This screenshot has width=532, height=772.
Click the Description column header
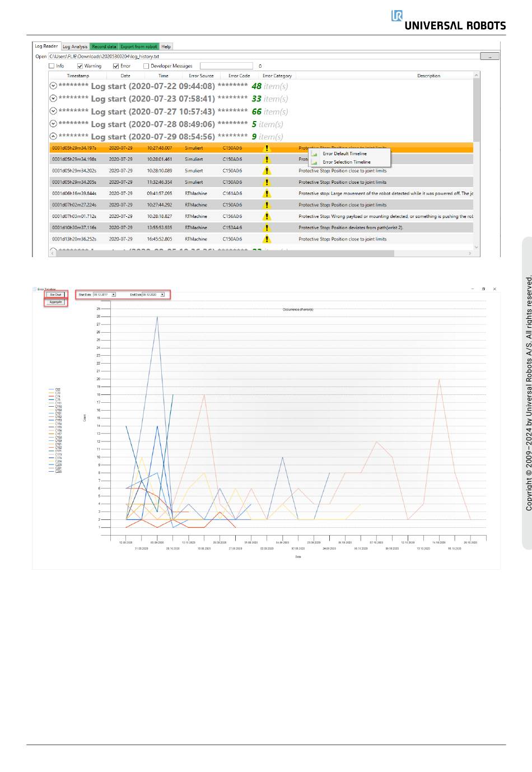(x=428, y=76)
